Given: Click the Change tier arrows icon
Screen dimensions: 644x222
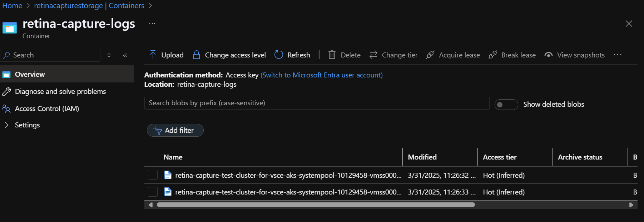Looking at the screenshot, I should pos(373,55).
